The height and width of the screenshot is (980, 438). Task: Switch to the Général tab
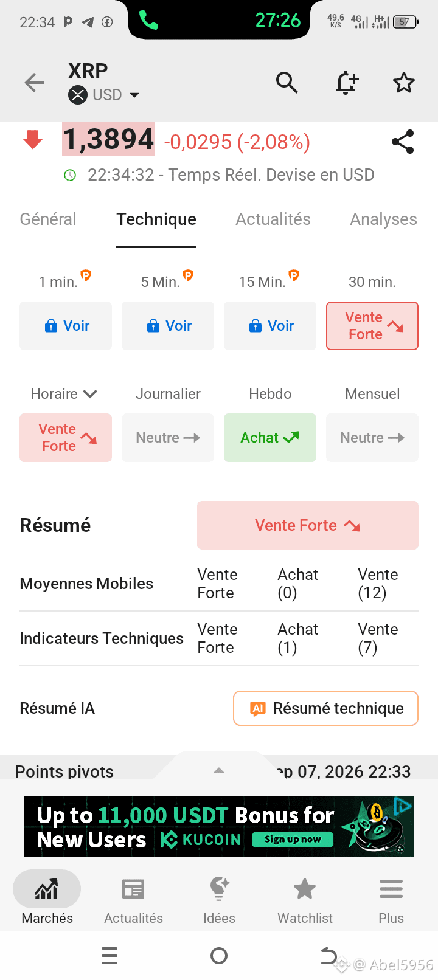tap(48, 219)
